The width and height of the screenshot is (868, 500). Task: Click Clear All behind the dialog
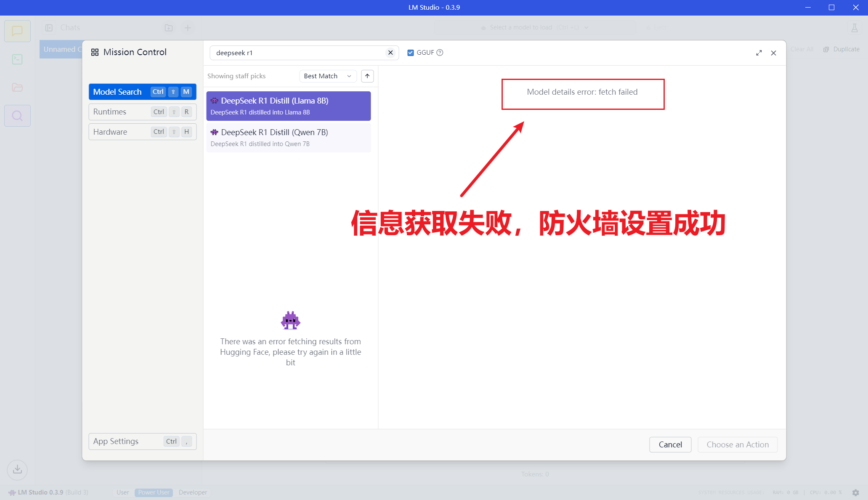point(802,49)
